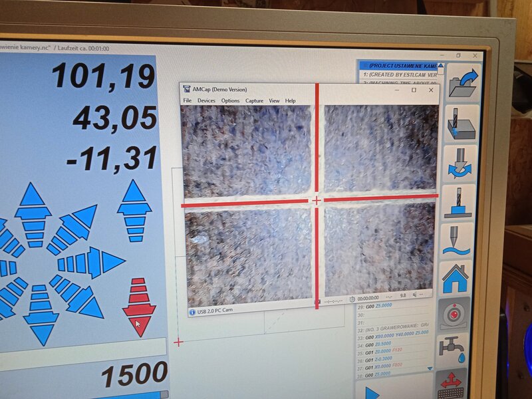Select G-code line 1 CREATED BY ESTLCAM

(x=399, y=74)
